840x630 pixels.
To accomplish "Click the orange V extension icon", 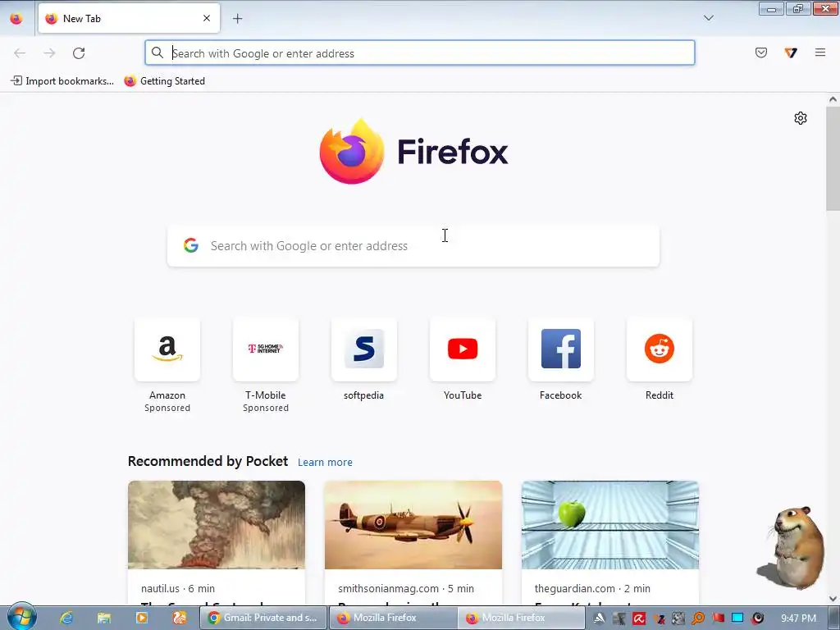I will coord(791,52).
